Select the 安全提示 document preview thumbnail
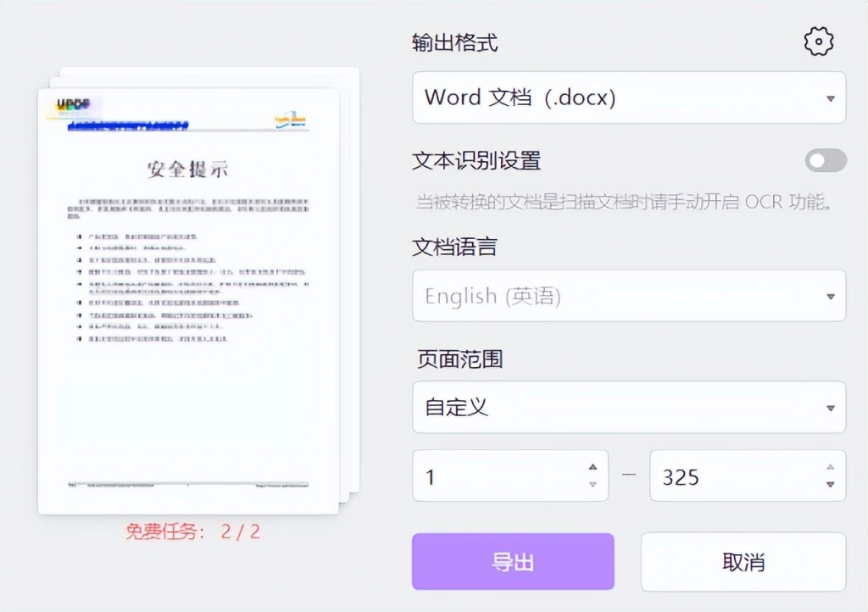This screenshot has height=612, width=868. coord(188,302)
